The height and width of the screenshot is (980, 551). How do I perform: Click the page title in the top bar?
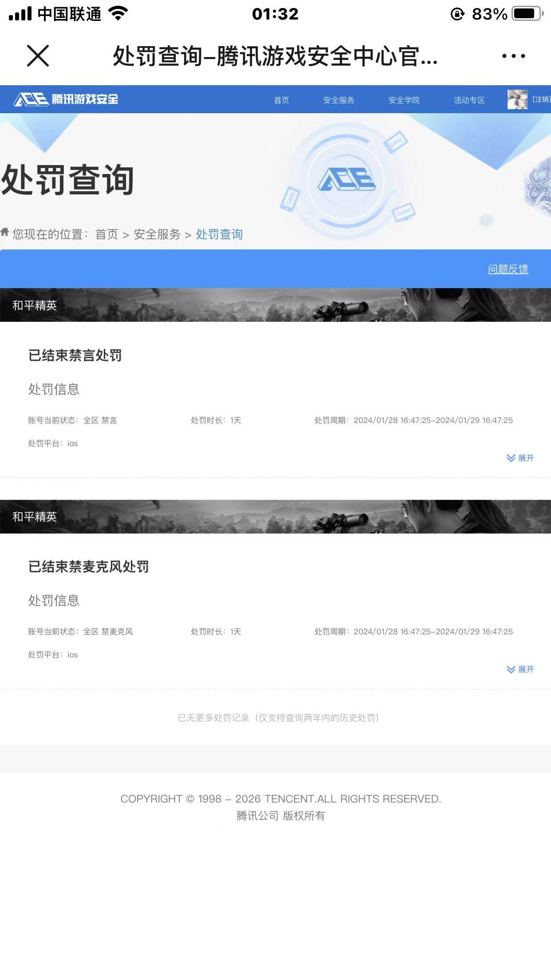click(x=275, y=56)
